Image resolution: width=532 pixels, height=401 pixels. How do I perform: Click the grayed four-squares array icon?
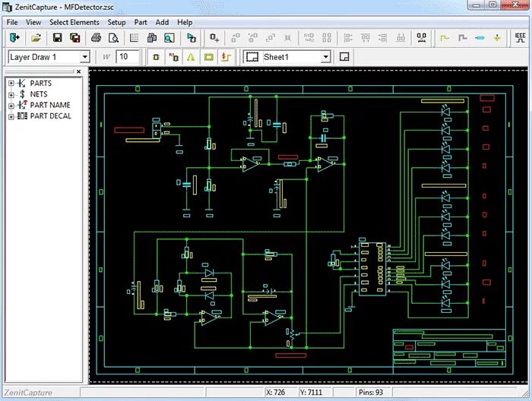point(327,38)
